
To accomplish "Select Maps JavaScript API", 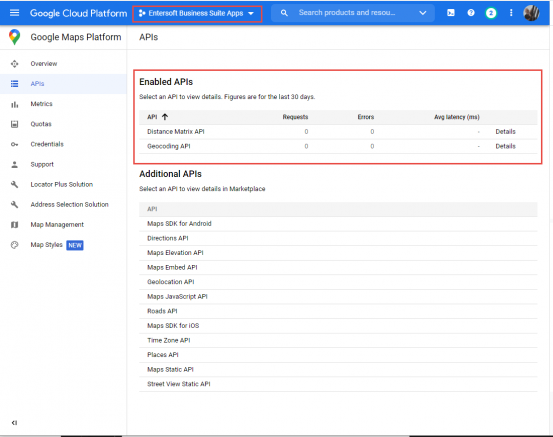I will click(x=338, y=297).
